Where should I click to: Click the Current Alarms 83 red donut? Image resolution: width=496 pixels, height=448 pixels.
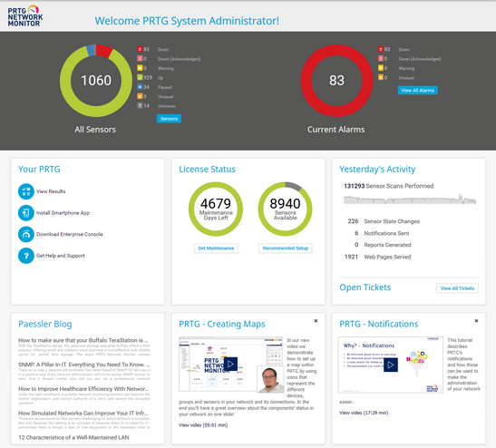pyautogui.click(x=336, y=81)
